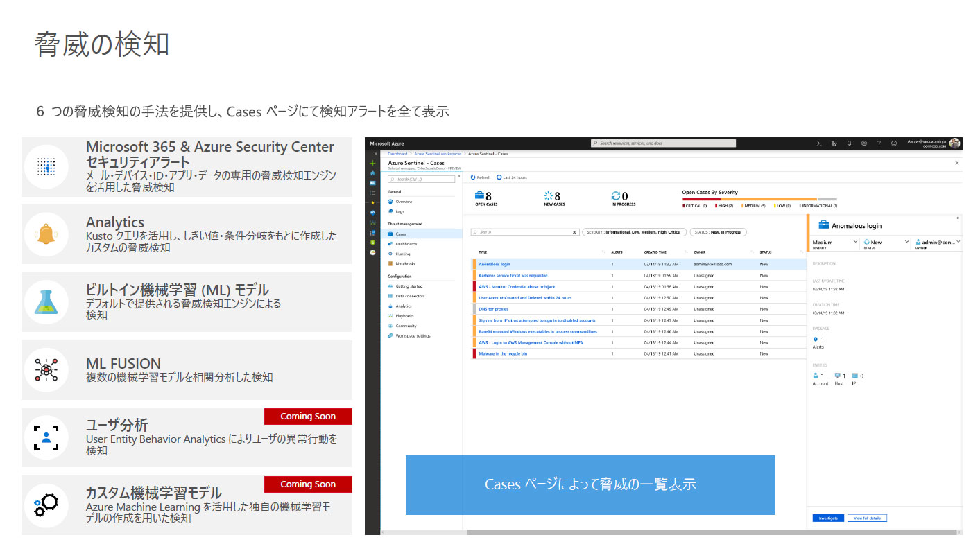Open the Severity filter pill
The width and height of the screenshot is (980, 551).
[634, 232]
